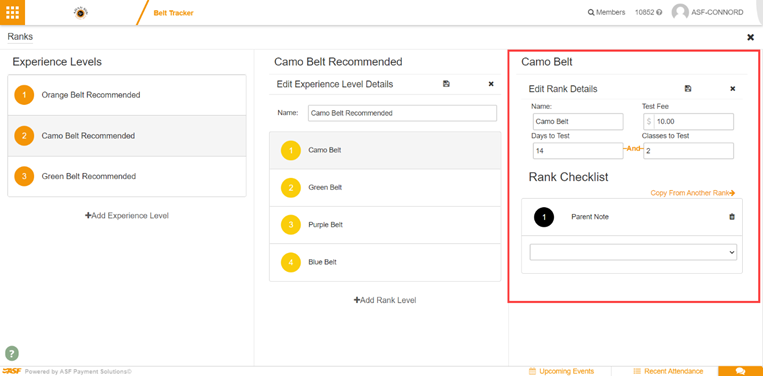Cancel Edit Experience Level Details with X

pyautogui.click(x=491, y=84)
